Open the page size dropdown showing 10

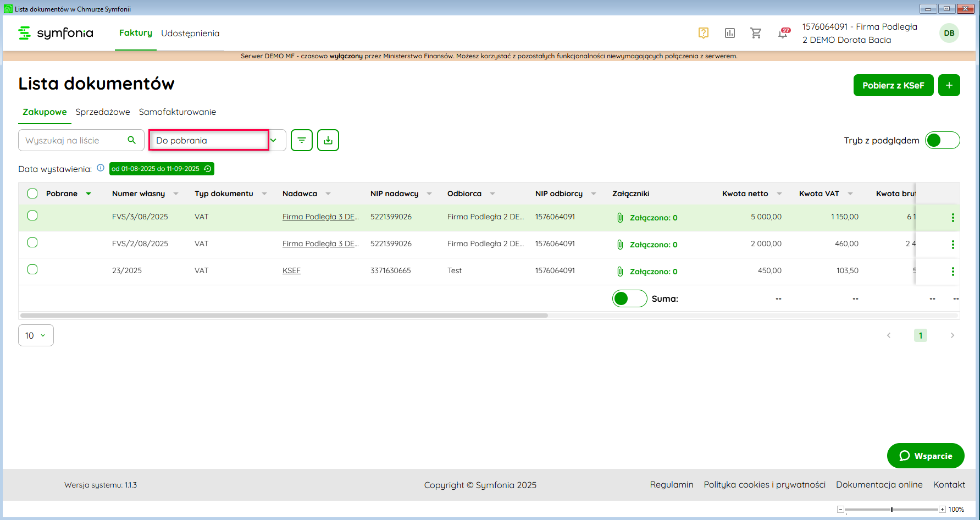pos(36,335)
